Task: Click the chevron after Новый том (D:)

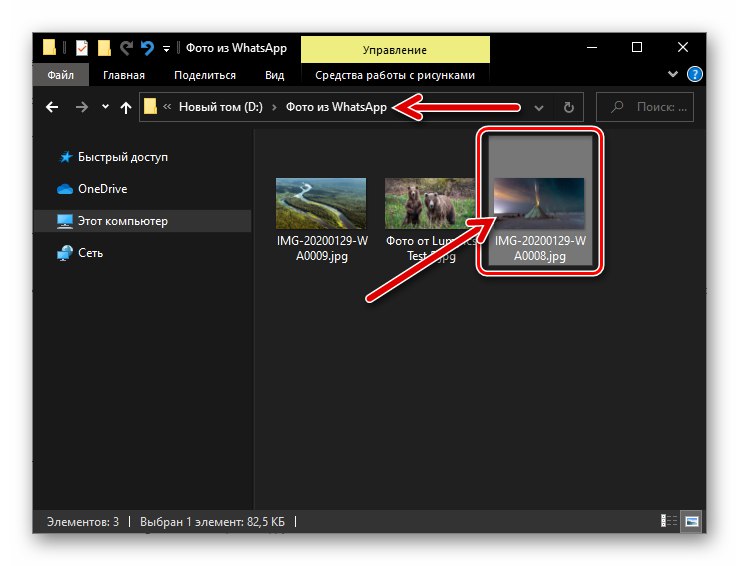Action: click(274, 108)
